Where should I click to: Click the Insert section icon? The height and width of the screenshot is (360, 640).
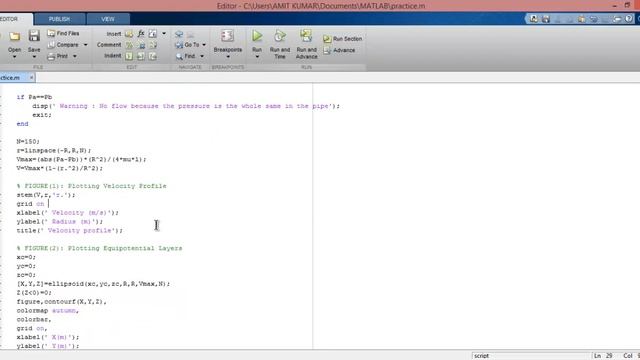129,33
